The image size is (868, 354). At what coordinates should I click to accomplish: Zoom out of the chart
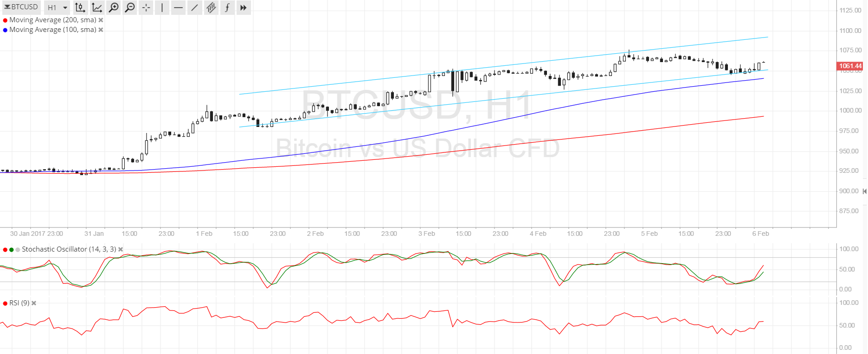(x=130, y=7)
